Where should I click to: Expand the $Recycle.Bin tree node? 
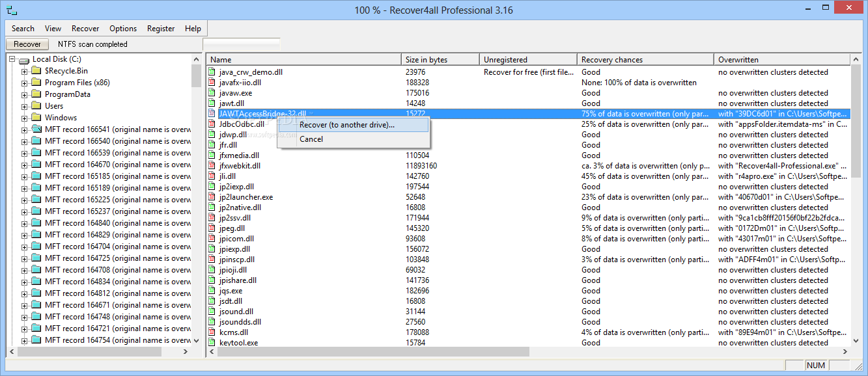[x=24, y=71]
